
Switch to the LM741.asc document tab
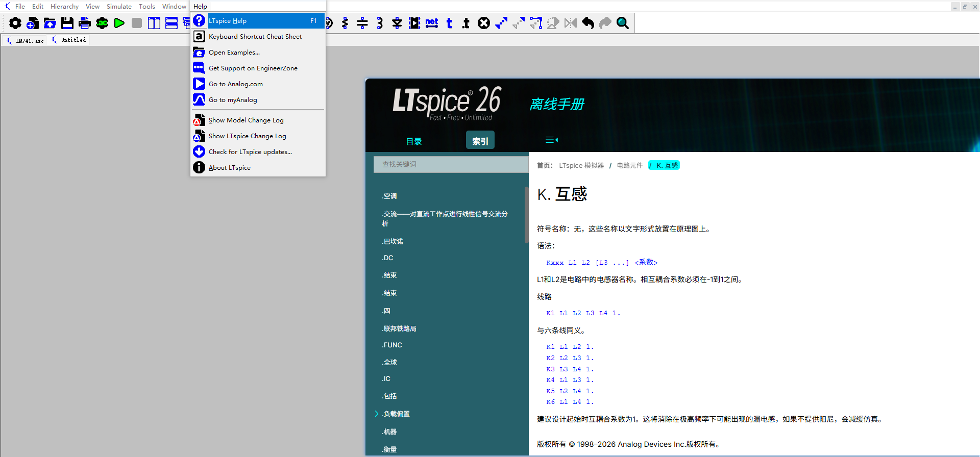coord(24,40)
